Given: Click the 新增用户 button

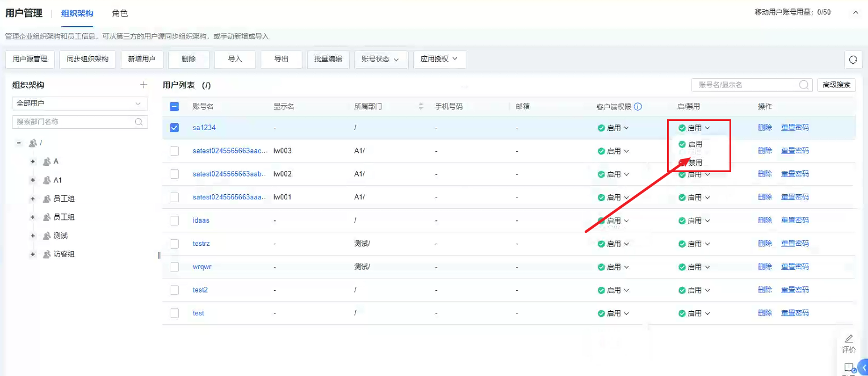Looking at the screenshot, I should (142, 59).
